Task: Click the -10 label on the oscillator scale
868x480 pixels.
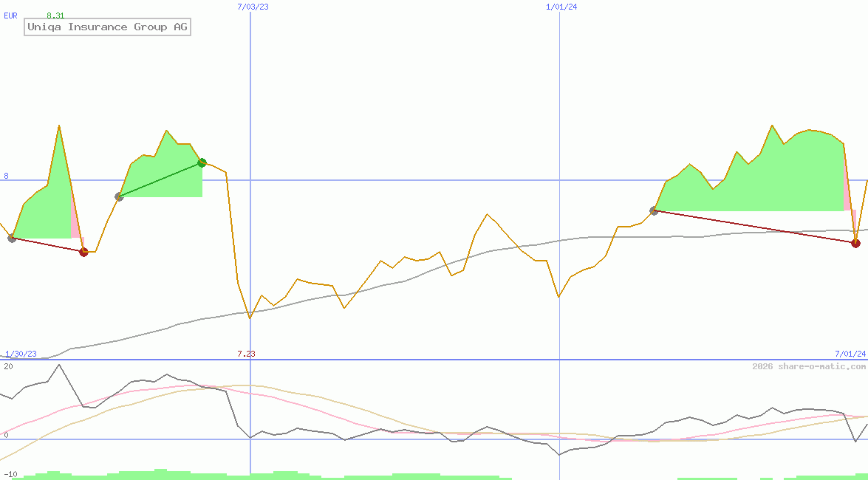Action: coord(10,474)
